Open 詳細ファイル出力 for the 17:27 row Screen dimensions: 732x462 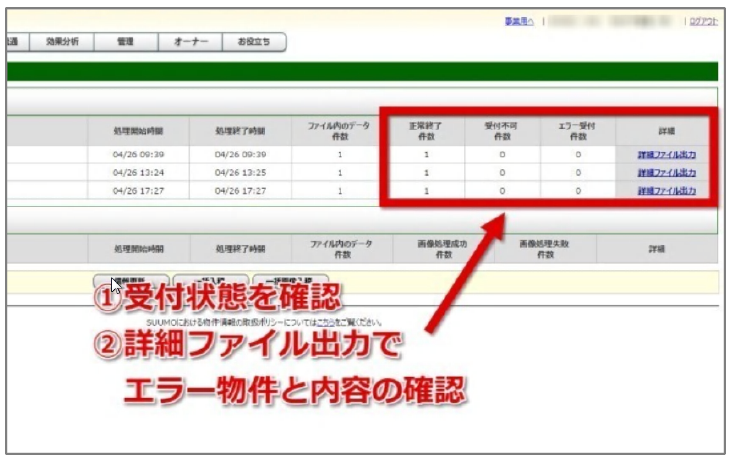pyautogui.click(x=667, y=191)
